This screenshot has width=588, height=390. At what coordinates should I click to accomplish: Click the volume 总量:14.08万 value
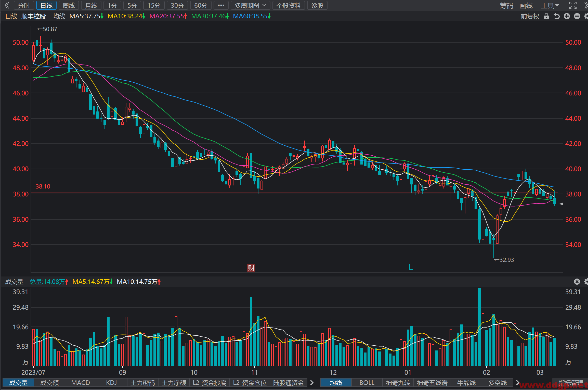click(49, 282)
